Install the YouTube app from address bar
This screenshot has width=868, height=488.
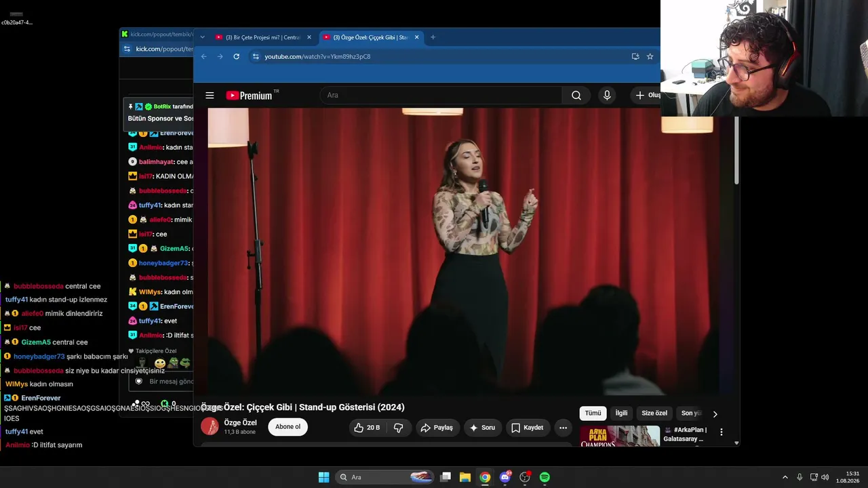635,56
